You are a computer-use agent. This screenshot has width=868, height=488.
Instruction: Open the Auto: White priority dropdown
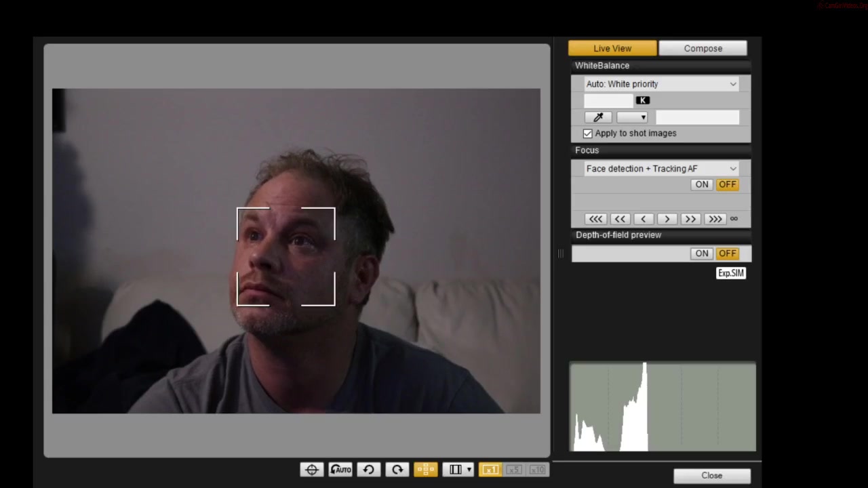pos(661,84)
